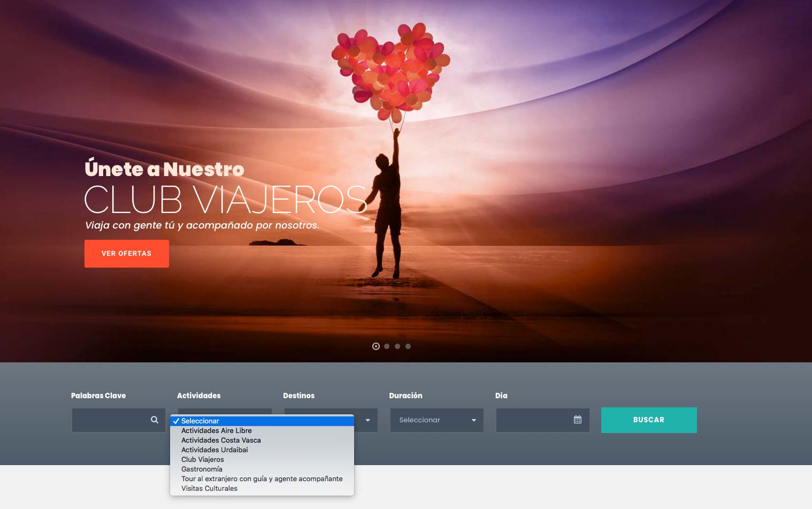
Task: Choose Tour al extranjero con guía option
Action: pyautogui.click(x=262, y=479)
